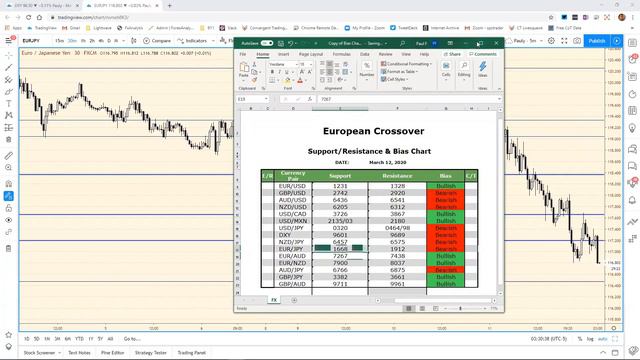Switch to the Excel Formulas tab
This screenshot has width=640, height=360.
341,54
